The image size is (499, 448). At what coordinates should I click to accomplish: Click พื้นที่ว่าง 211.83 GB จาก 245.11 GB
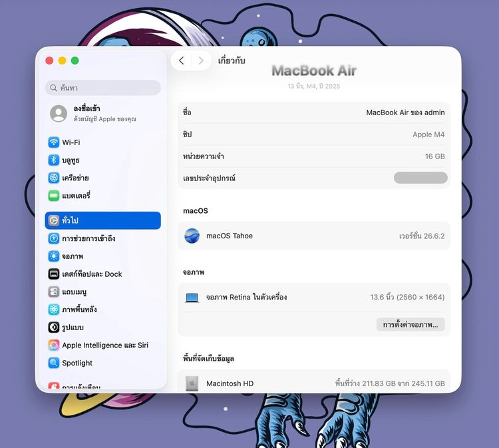coord(390,383)
